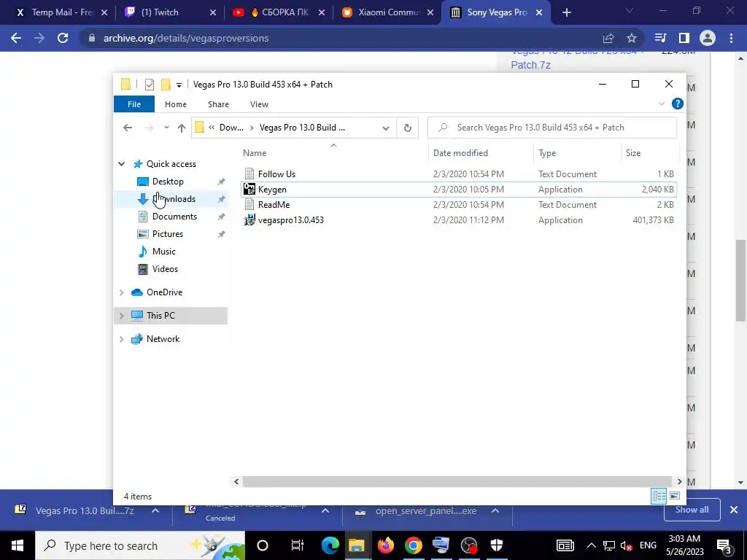The height and width of the screenshot is (560, 747).
Task: Open Documents in the navigation pane
Action: pos(174,216)
